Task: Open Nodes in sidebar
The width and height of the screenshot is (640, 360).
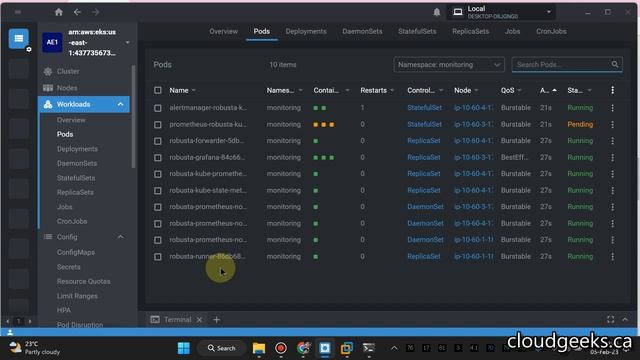Action: point(67,88)
